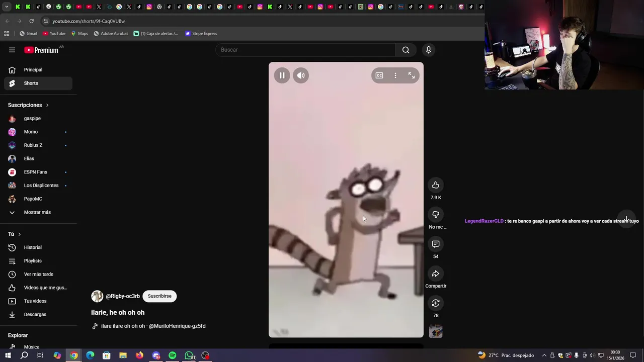The image size is (644, 362).
Task: Click the youtube.com address bar
Action: pyautogui.click(x=262, y=21)
